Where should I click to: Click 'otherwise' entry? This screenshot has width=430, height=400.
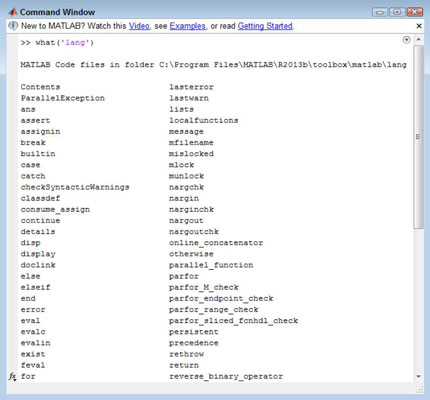click(191, 254)
